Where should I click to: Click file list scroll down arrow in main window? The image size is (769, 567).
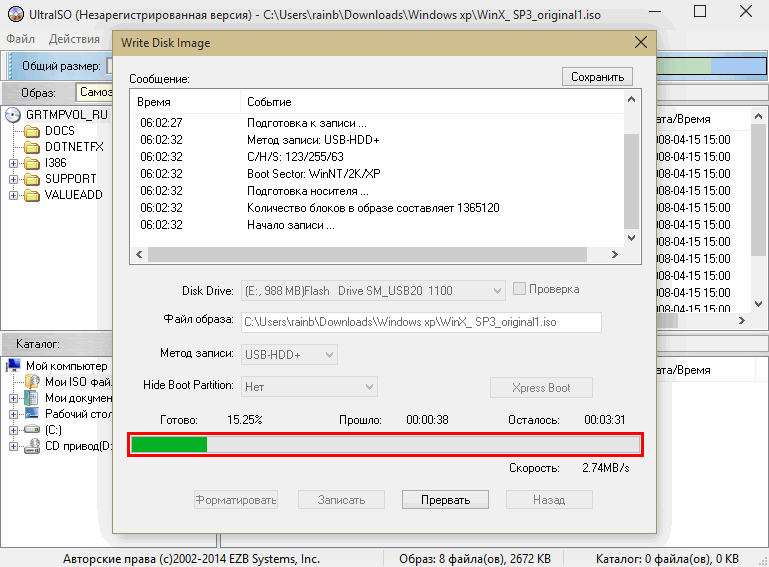point(758,304)
